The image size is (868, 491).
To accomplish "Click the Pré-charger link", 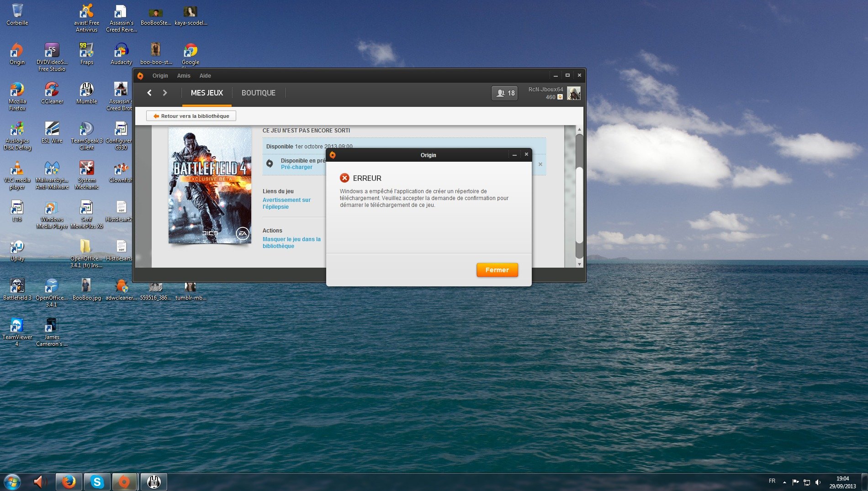I will [296, 167].
